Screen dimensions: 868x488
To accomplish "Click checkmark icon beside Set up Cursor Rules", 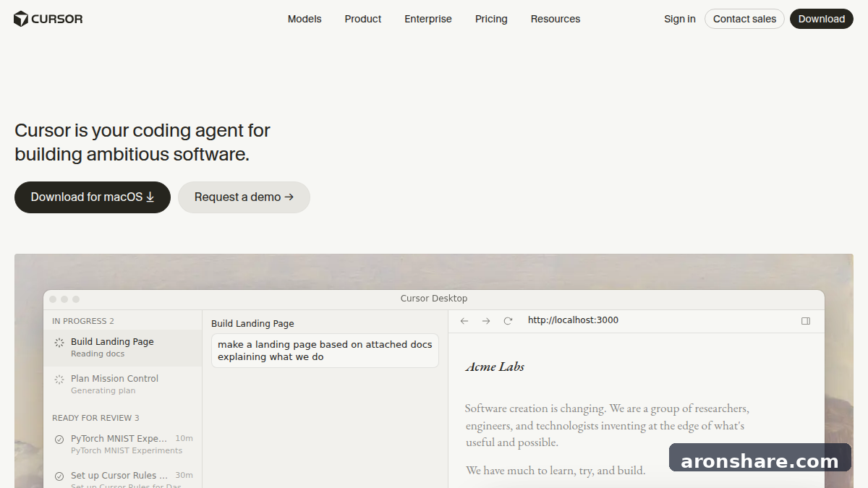I will point(59,476).
